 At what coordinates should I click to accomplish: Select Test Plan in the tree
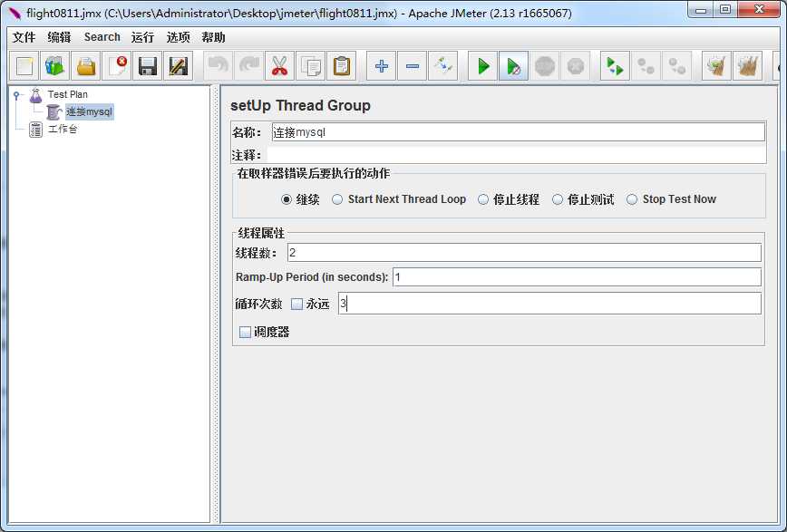68,94
